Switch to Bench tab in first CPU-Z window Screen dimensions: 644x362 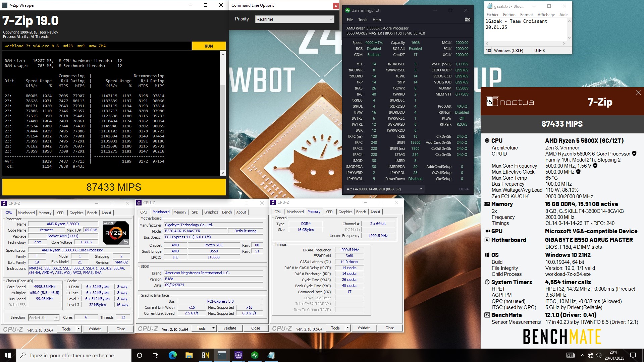[x=92, y=213]
